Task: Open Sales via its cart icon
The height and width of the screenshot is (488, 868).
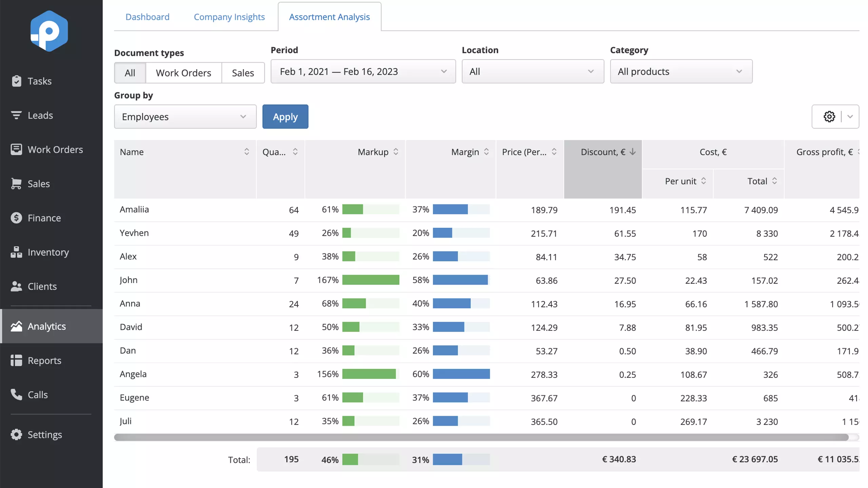Action: pyautogui.click(x=16, y=184)
